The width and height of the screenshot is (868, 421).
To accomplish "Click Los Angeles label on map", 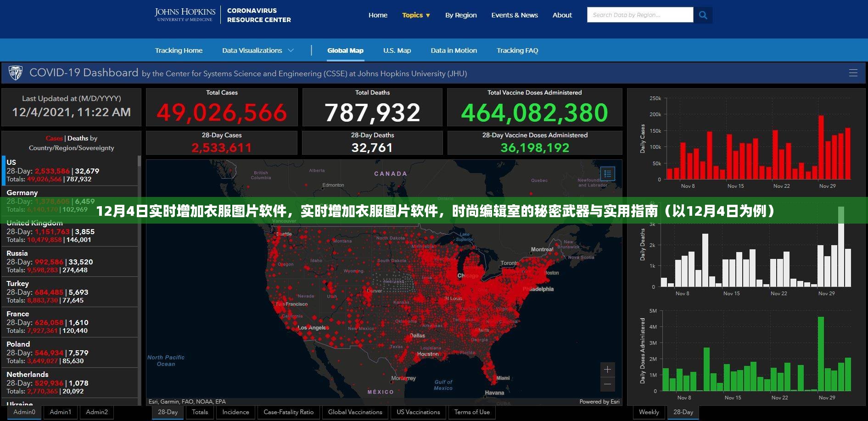I will (x=314, y=328).
